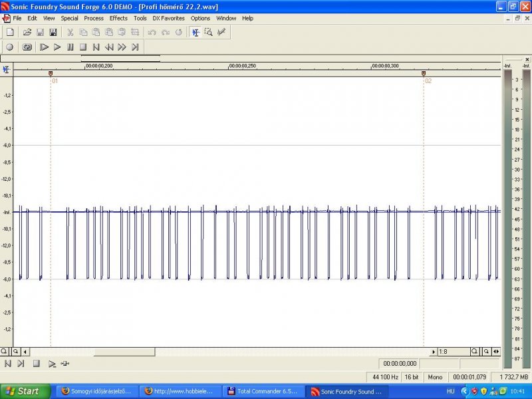Click Go to Start in window transport
The height and width of the screenshot is (399, 532).
click(x=8, y=364)
